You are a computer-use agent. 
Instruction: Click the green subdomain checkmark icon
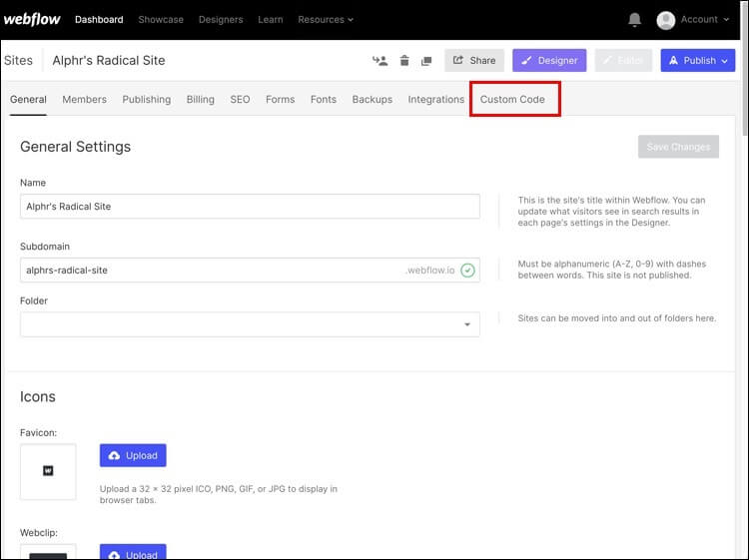[x=467, y=271]
